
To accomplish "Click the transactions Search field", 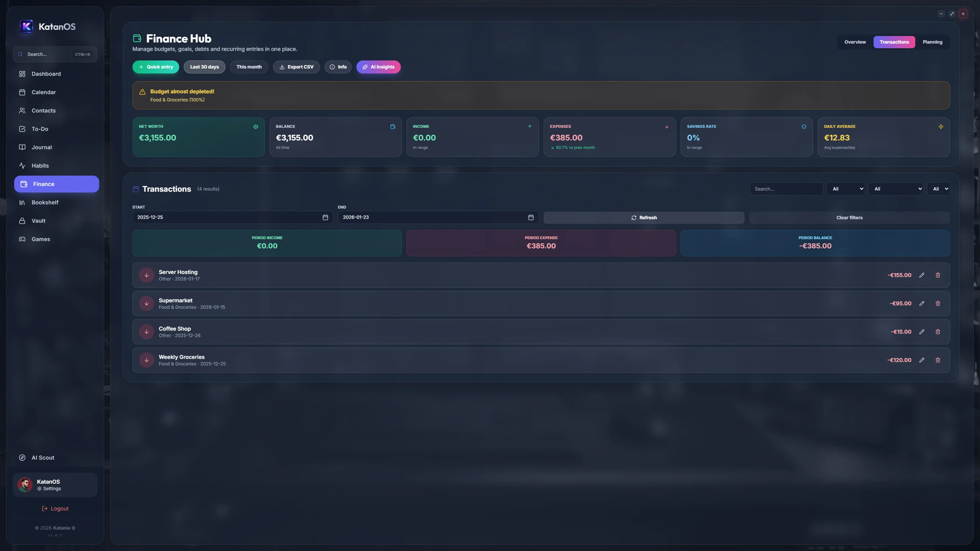I will point(786,189).
